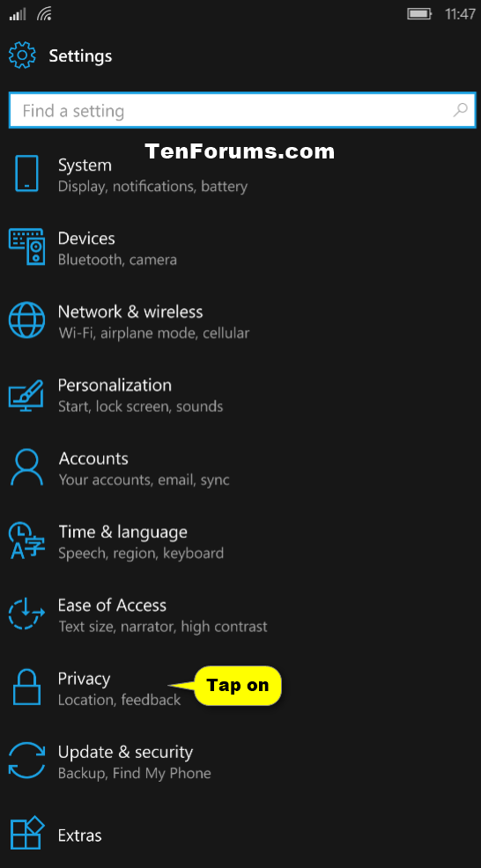Tap the System phone icon
The image size is (481, 868).
26,173
